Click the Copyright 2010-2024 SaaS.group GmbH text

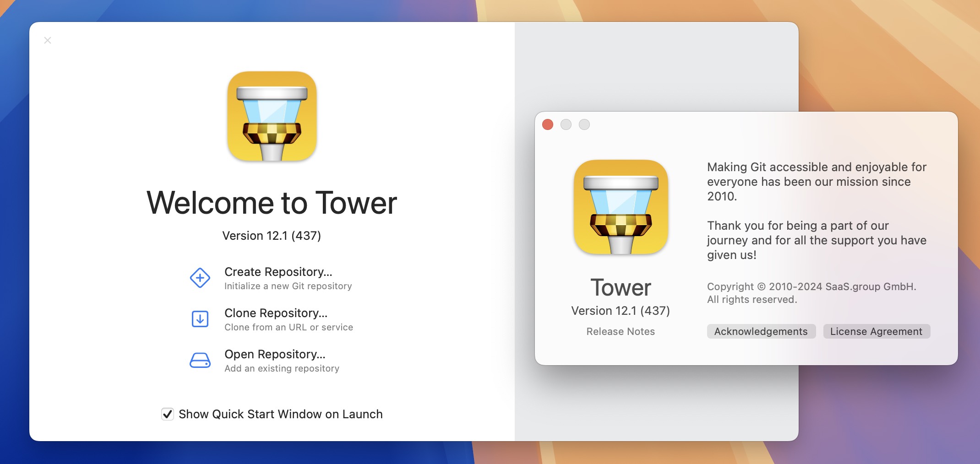pos(811,293)
